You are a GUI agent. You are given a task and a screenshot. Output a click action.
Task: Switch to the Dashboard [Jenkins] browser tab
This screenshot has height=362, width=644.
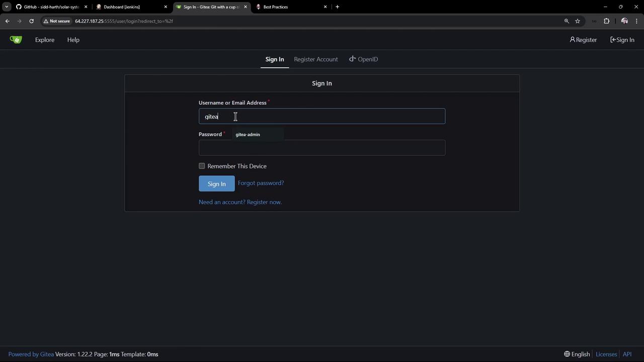point(131,7)
